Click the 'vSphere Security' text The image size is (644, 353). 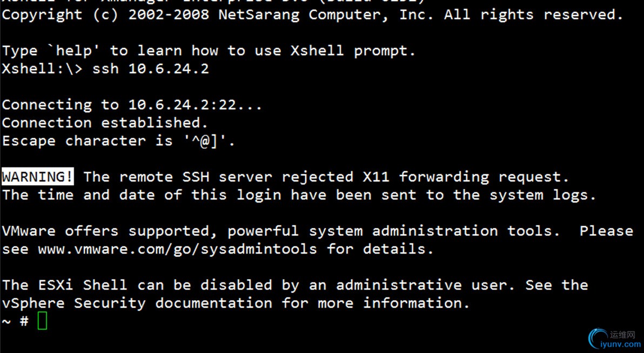click(x=73, y=303)
